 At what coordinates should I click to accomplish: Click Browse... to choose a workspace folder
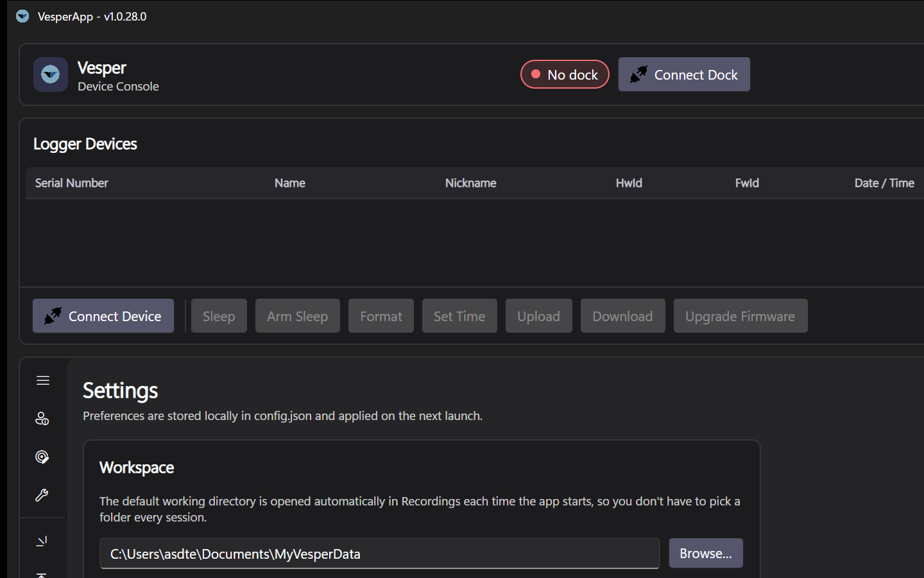click(706, 554)
